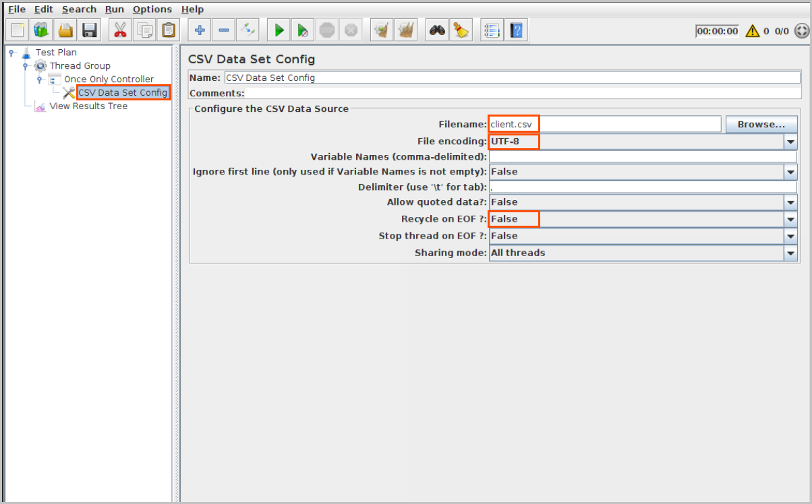Collapse the Once Only Controller handle

coord(40,79)
